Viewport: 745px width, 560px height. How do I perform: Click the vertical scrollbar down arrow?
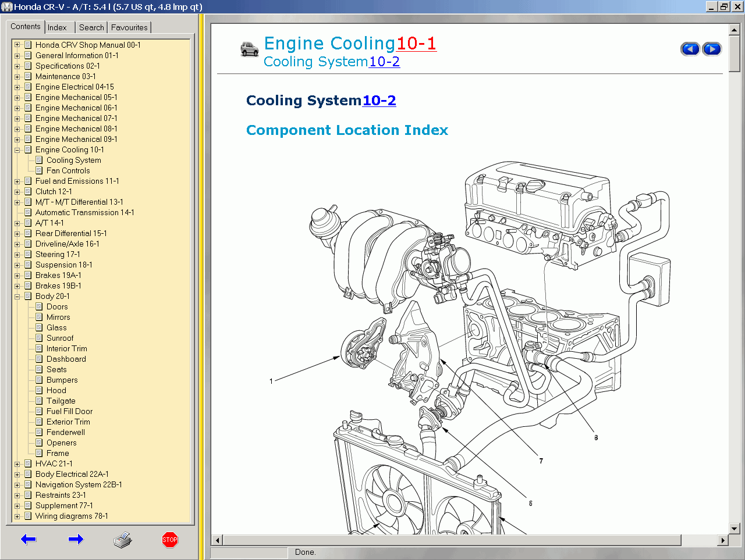[734, 529]
